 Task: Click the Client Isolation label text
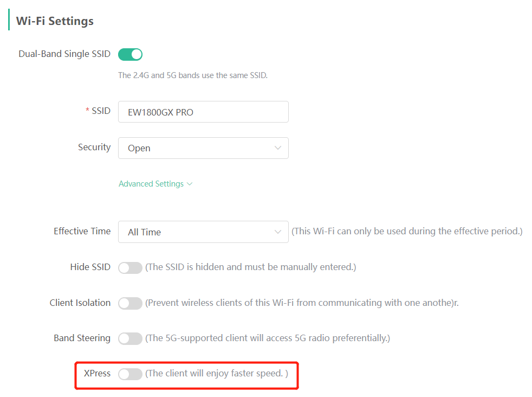[x=80, y=303]
